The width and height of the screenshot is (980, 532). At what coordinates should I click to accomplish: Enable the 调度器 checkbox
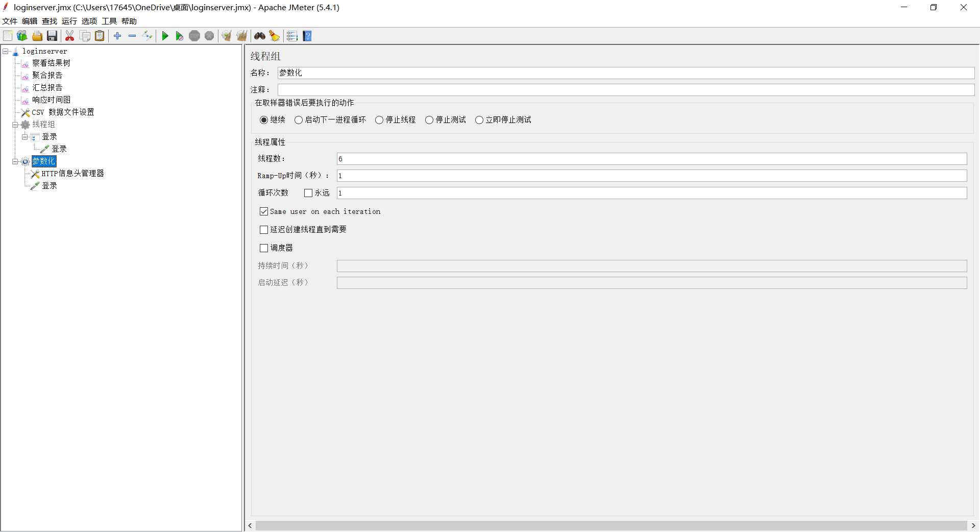pyautogui.click(x=264, y=248)
